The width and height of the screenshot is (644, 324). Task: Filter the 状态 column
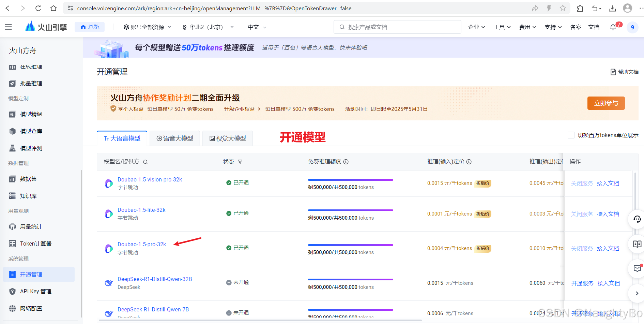240,162
